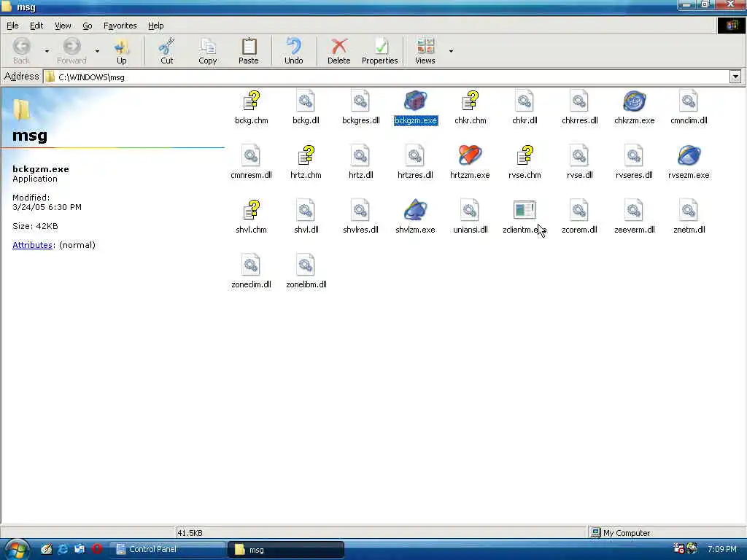Open the Edit menu
The width and height of the screenshot is (747, 560).
pyautogui.click(x=36, y=26)
